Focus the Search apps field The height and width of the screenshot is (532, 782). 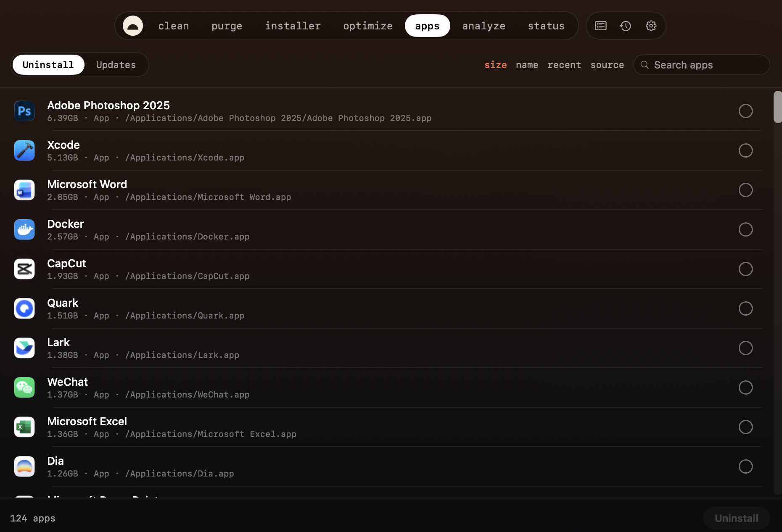coord(702,65)
